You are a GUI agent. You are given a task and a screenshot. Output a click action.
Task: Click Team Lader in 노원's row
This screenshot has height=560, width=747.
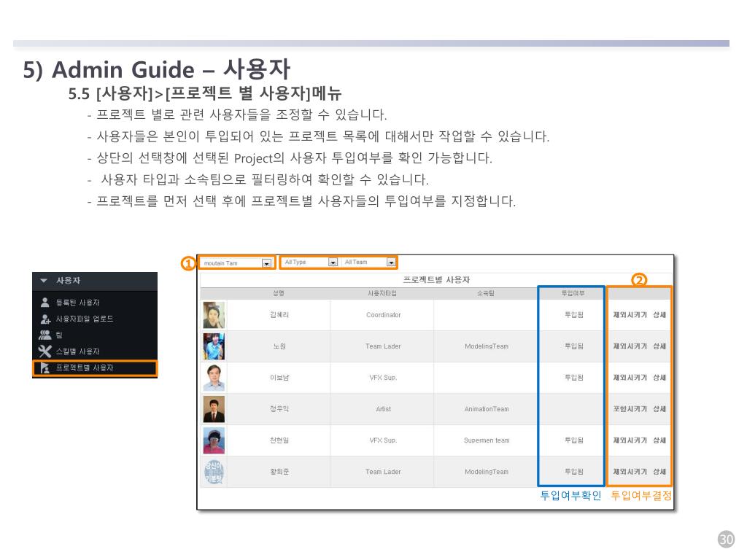[x=383, y=346]
